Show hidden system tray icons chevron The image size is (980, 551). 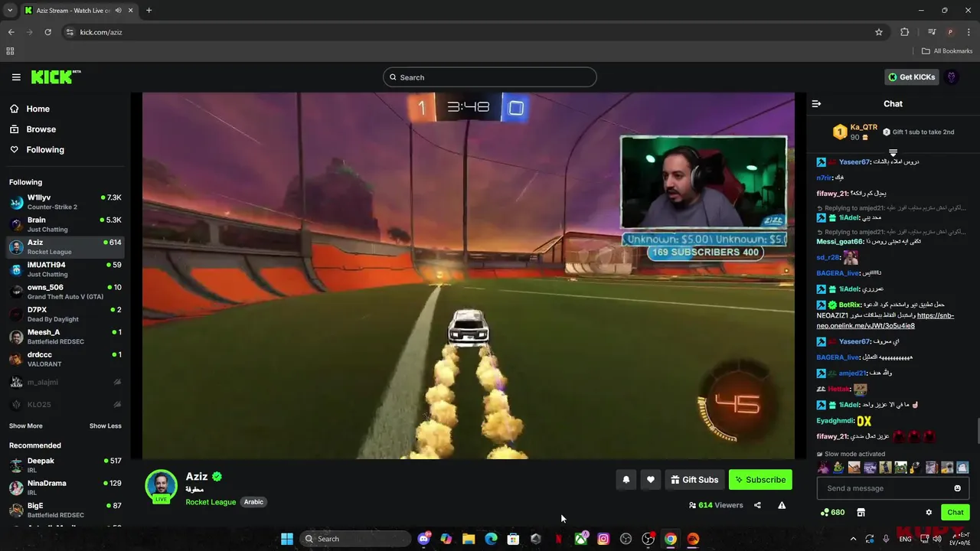pyautogui.click(x=853, y=539)
